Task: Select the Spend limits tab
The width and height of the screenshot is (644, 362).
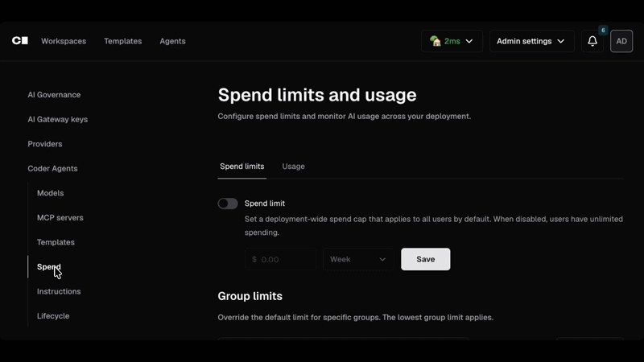Action: tap(242, 167)
